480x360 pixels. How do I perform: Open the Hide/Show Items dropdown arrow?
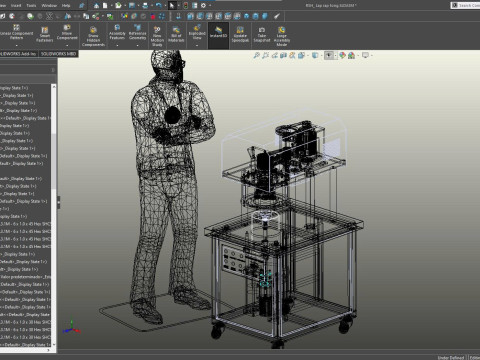(x=335, y=55)
